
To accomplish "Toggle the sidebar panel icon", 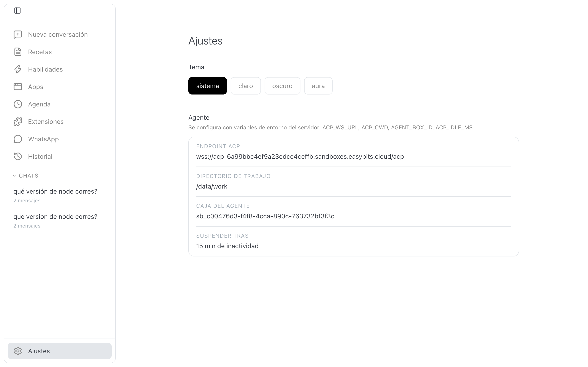I will coord(17,11).
